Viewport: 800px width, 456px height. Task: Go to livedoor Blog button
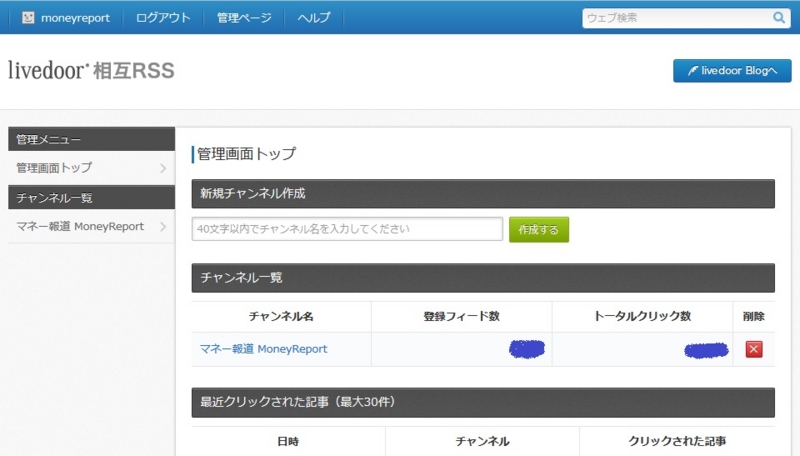pos(732,71)
